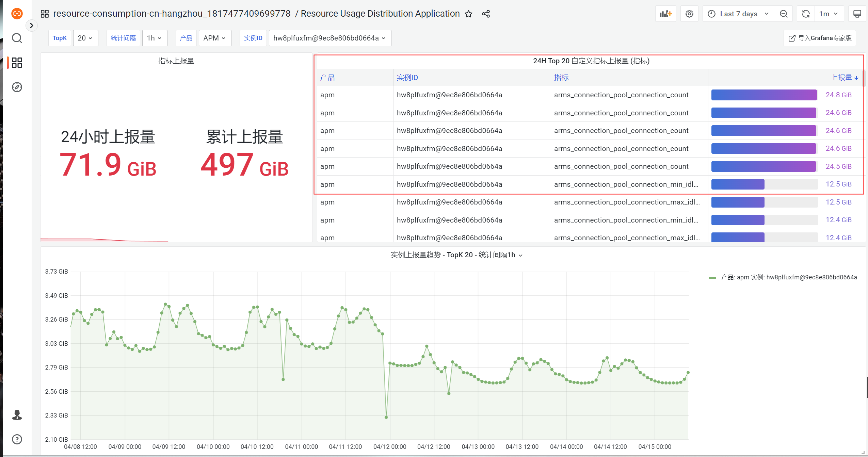Open the user profile avatar icon

click(17, 415)
